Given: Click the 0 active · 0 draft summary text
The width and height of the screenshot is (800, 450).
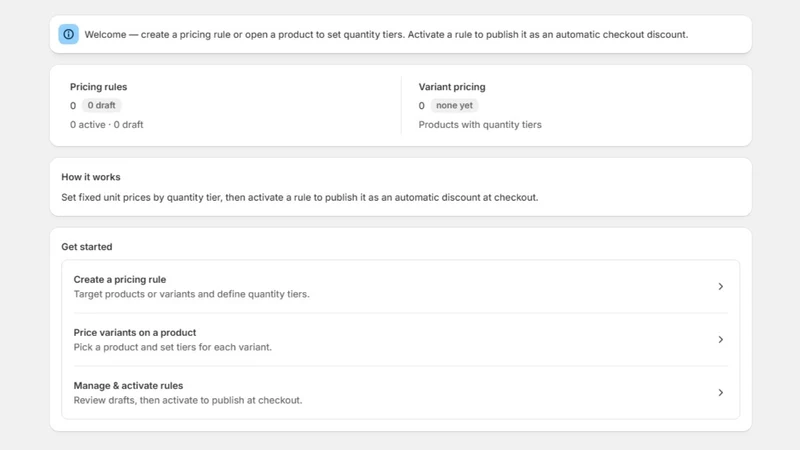Looking at the screenshot, I should 107,124.
